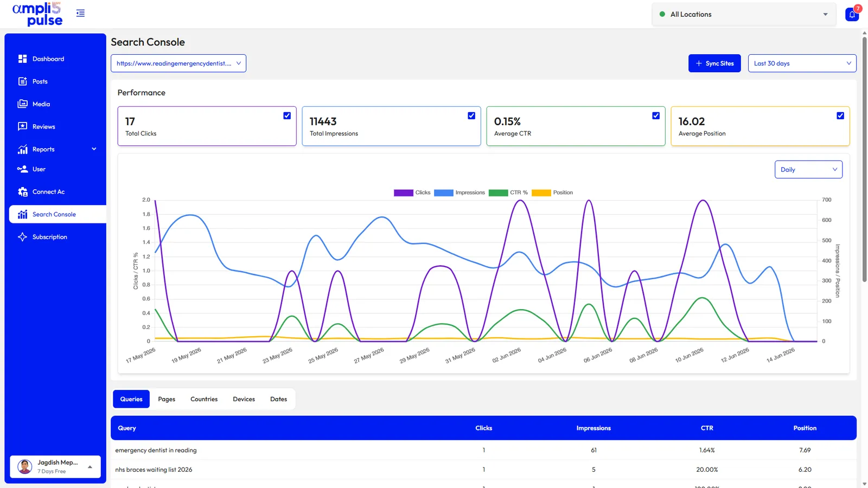868x488 pixels.
Task: Toggle the Average Position checkbox
Action: [840, 115]
